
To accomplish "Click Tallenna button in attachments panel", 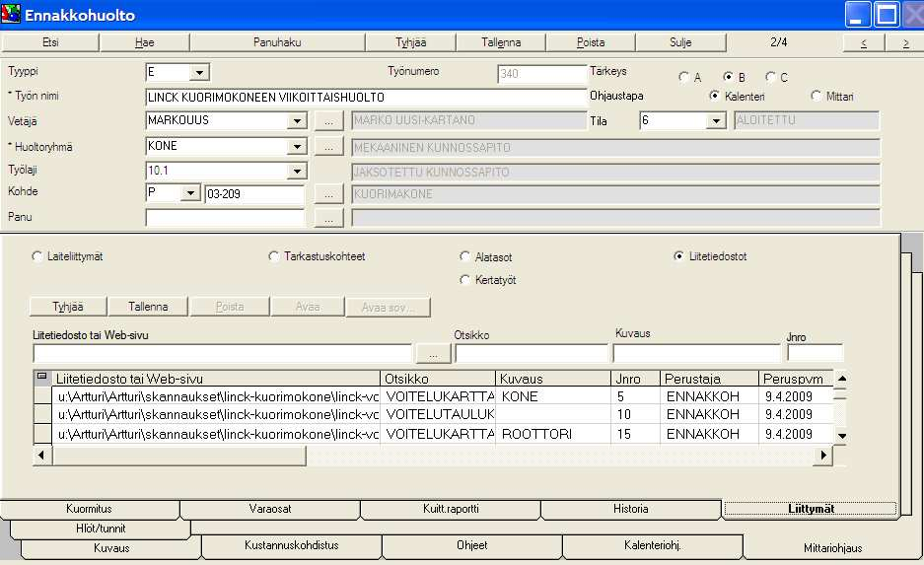I will (x=148, y=307).
